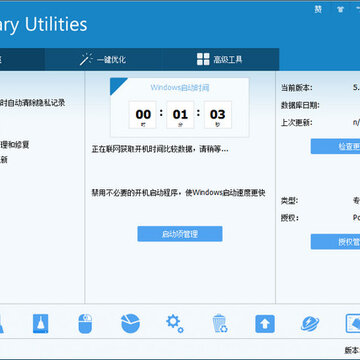Image resolution: width=360 pixels, height=360 pixels.
Task: Click the 启动项管理 button
Action: (x=180, y=234)
